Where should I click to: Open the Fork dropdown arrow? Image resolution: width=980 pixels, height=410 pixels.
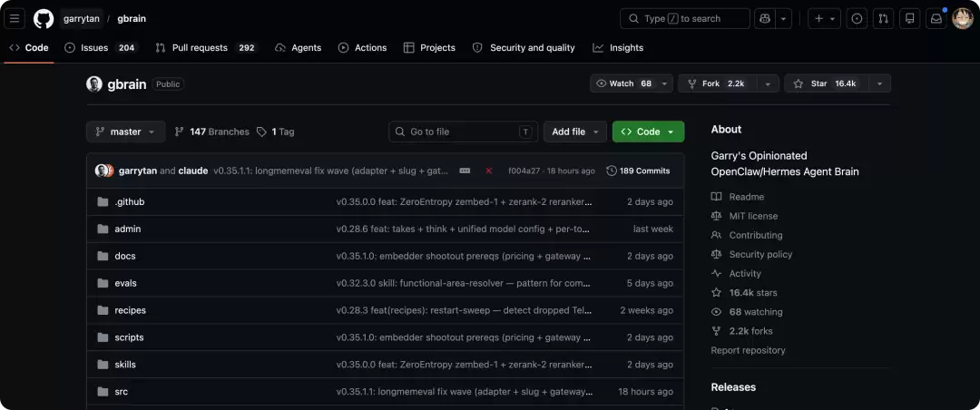[768, 83]
